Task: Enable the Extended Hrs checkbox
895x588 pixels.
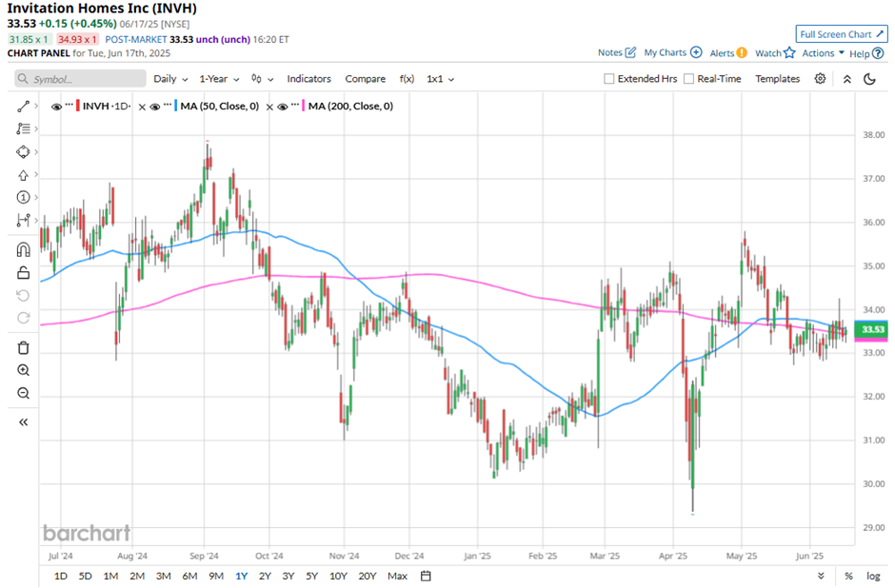Action: click(x=609, y=79)
